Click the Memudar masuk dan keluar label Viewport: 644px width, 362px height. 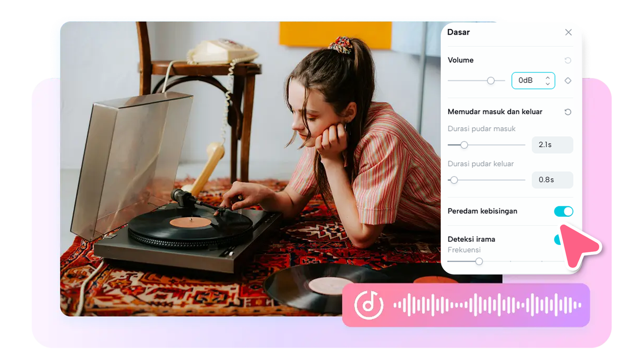click(495, 112)
